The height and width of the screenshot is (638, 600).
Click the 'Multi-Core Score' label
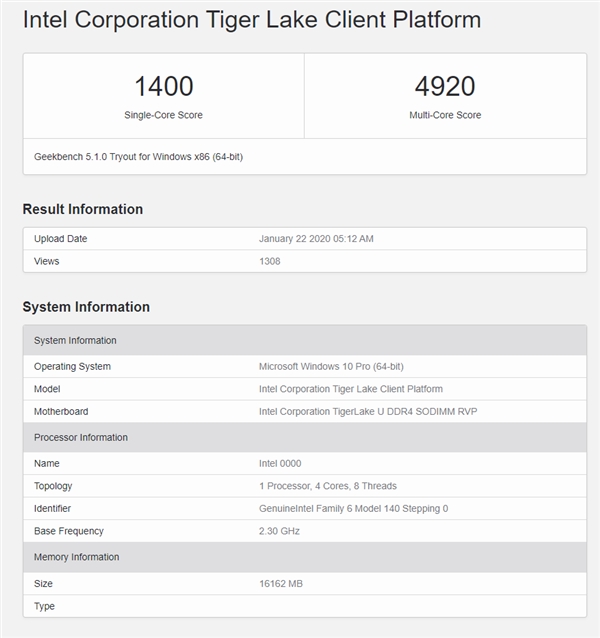coord(445,115)
